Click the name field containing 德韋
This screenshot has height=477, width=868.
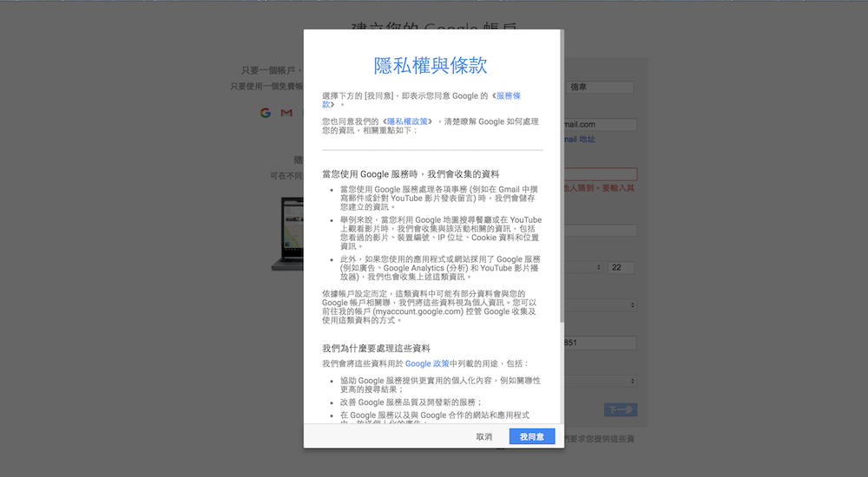pos(600,87)
